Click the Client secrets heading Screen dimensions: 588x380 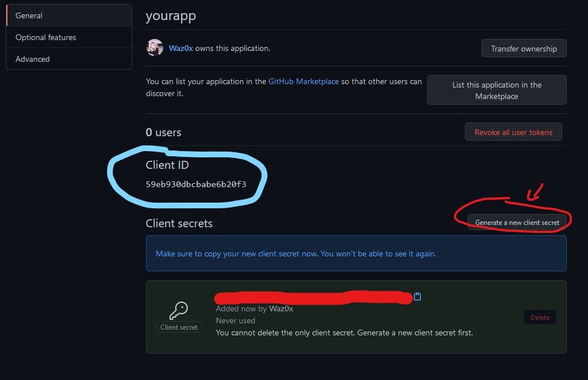click(x=179, y=223)
